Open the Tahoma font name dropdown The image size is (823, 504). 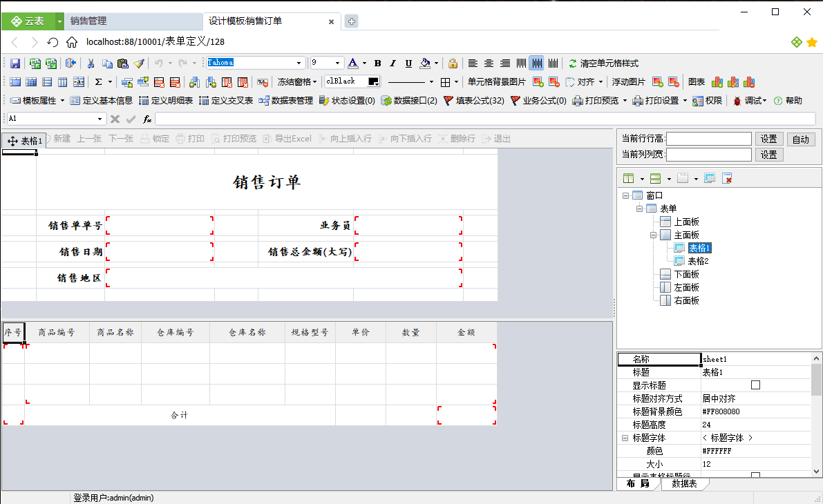pos(299,63)
